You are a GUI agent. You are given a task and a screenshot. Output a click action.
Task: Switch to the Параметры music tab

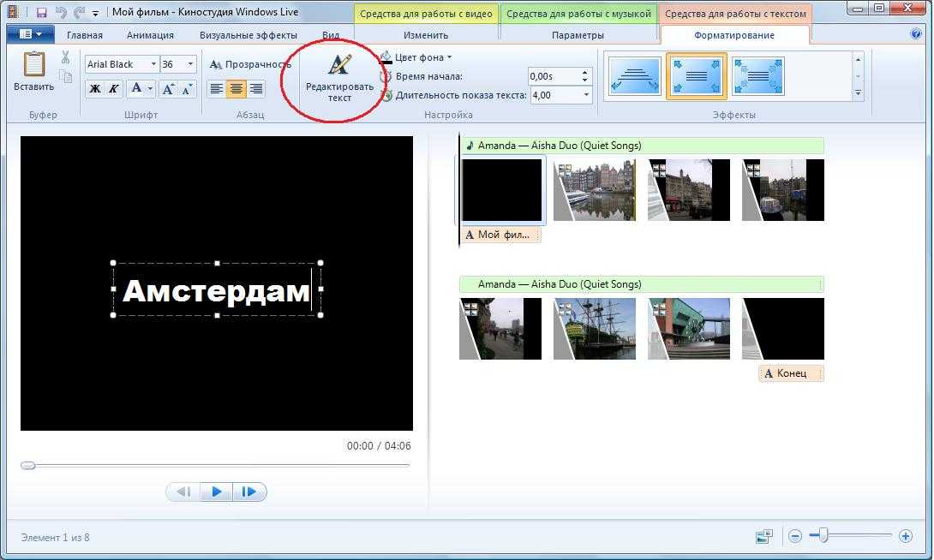[x=578, y=35]
